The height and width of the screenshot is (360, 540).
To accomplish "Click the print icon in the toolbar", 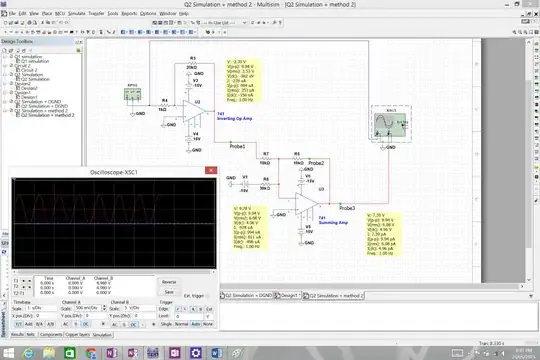I will pyautogui.click(x=29, y=23).
